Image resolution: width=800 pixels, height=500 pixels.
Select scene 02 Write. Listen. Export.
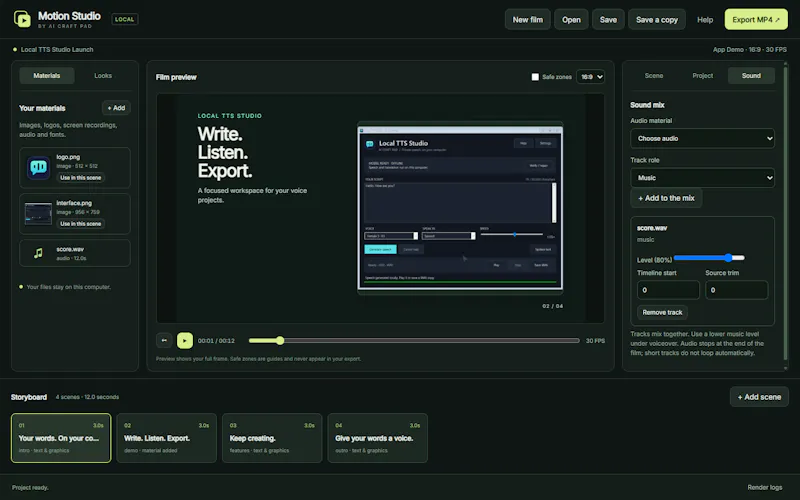(166, 438)
